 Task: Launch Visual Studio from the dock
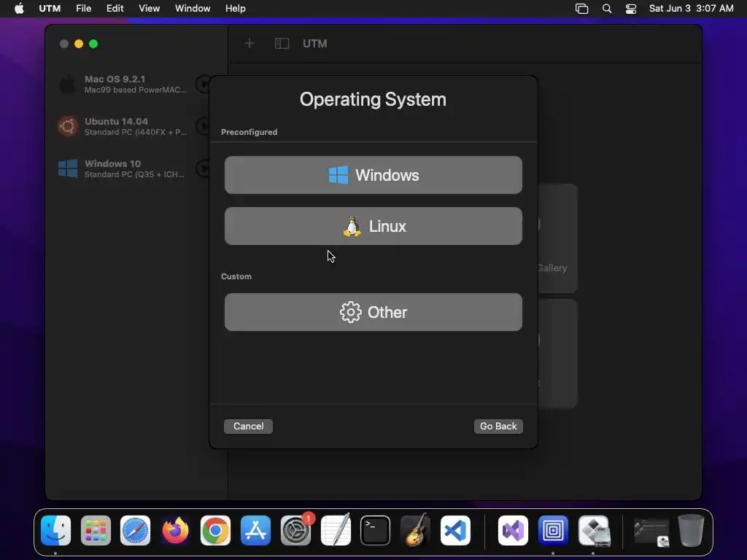pyautogui.click(x=513, y=531)
